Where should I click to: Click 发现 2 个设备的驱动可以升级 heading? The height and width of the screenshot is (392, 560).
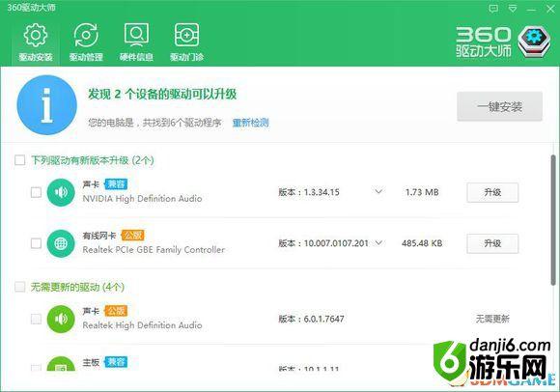(x=162, y=95)
